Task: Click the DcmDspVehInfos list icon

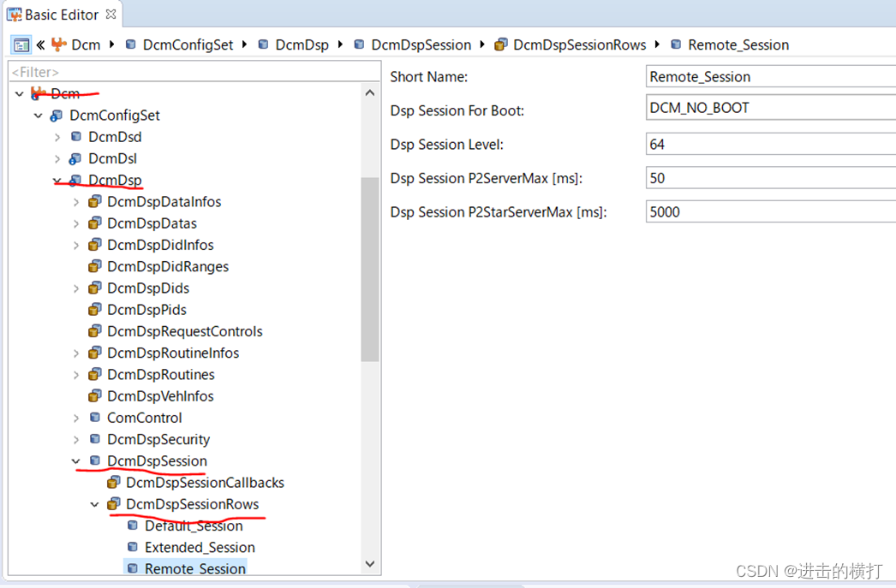Action: pos(95,396)
